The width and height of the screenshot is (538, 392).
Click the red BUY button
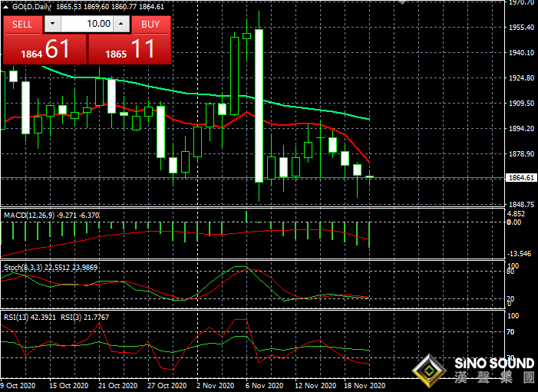151,24
